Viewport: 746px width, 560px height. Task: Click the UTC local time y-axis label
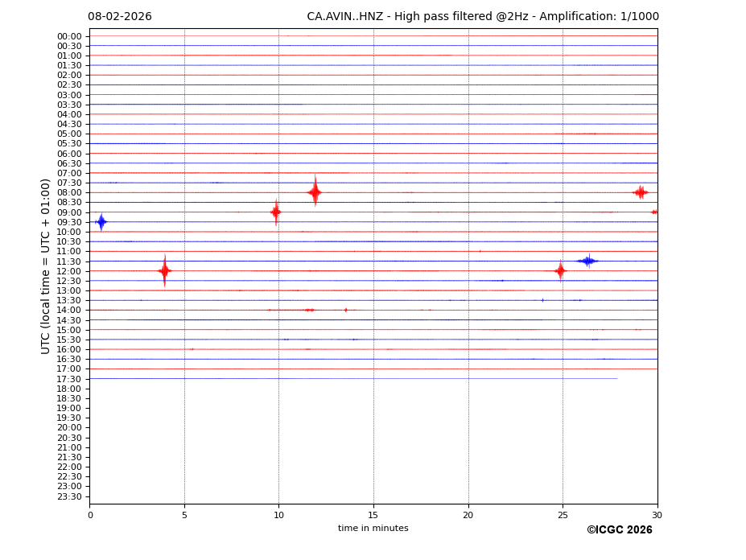[47, 266]
